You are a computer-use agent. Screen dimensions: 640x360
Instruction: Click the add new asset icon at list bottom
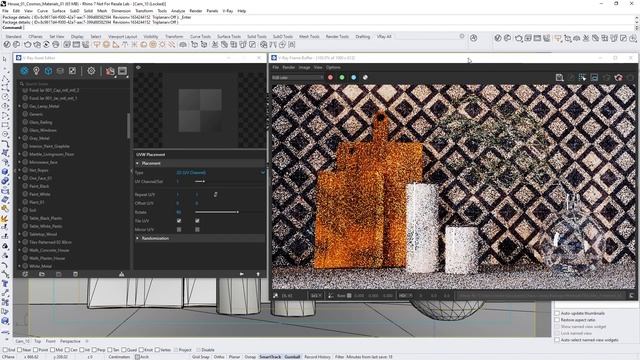[25, 274]
